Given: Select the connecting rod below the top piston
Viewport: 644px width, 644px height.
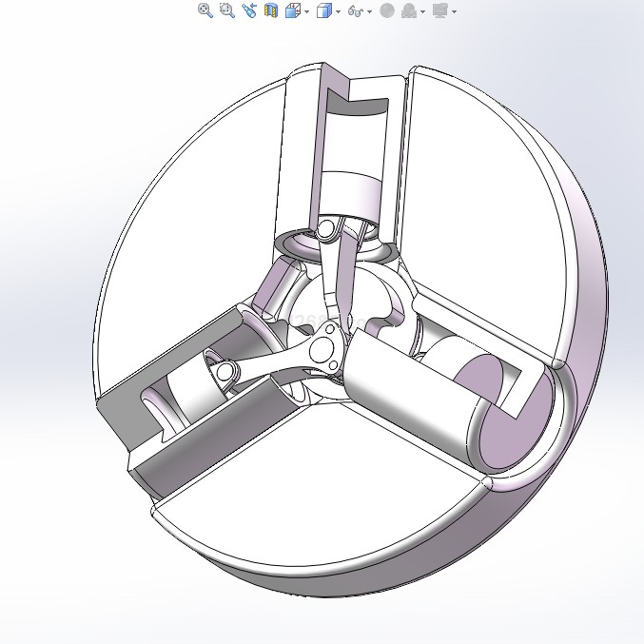Looking at the screenshot, I should [336, 269].
